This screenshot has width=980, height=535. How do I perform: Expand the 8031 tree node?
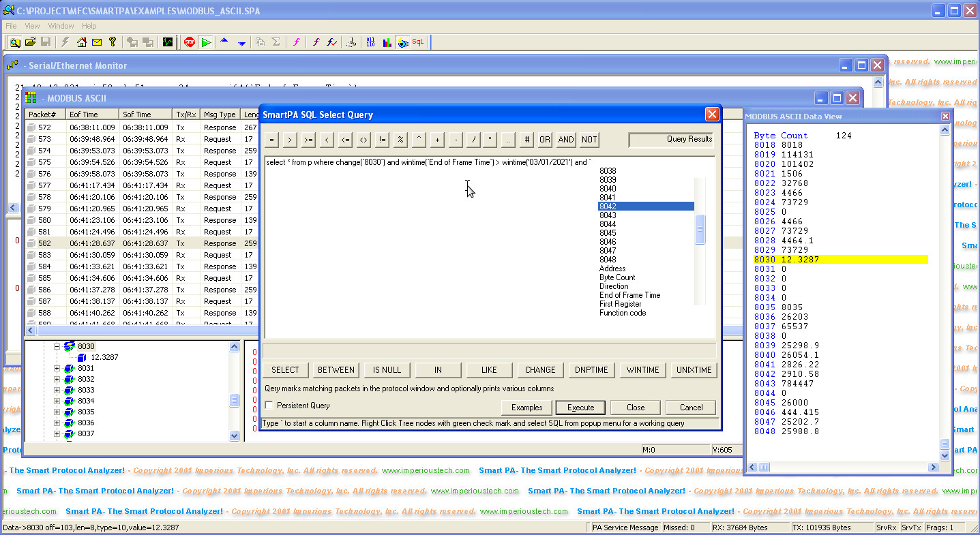(x=57, y=368)
